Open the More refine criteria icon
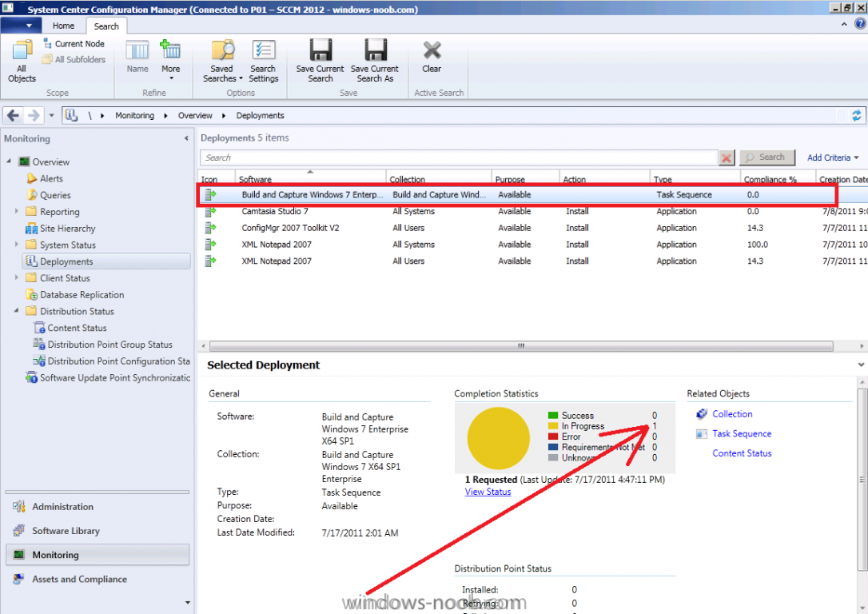 pyautogui.click(x=170, y=60)
